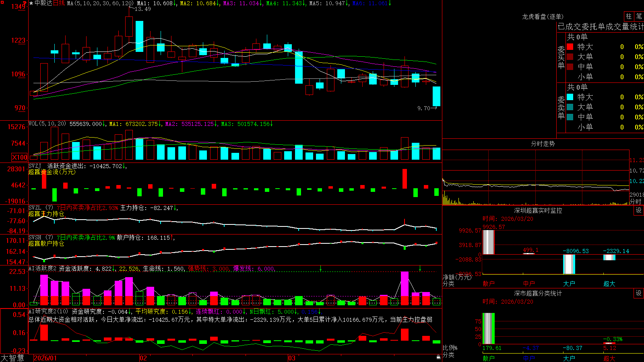This screenshot has height=362, width=644.
Task: Click the MA(5,10,20,30,60,120) indicator parameters
Action: [x=100, y=3]
